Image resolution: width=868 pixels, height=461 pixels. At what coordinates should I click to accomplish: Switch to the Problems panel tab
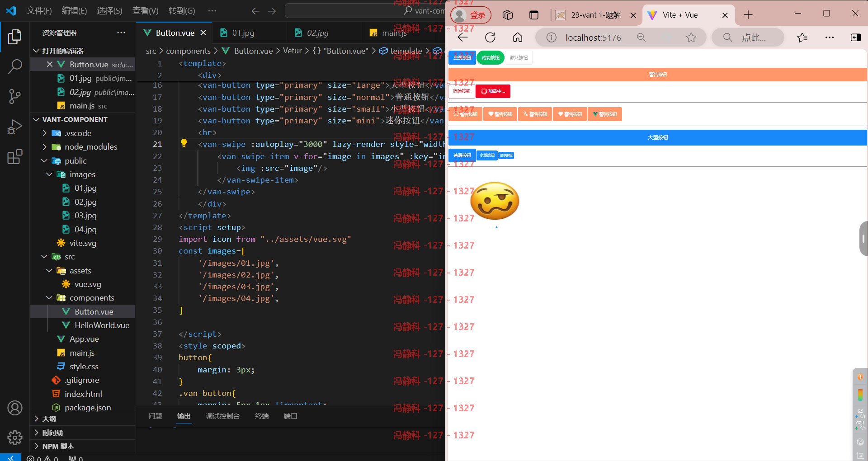pos(155,416)
